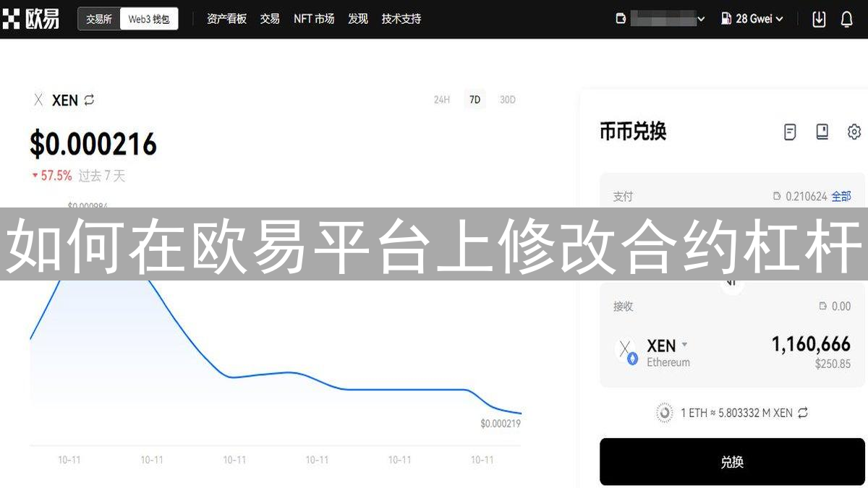This screenshot has width=868, height=488.
Task: Switch to the 交易所 mode
Action: [99, 20]
